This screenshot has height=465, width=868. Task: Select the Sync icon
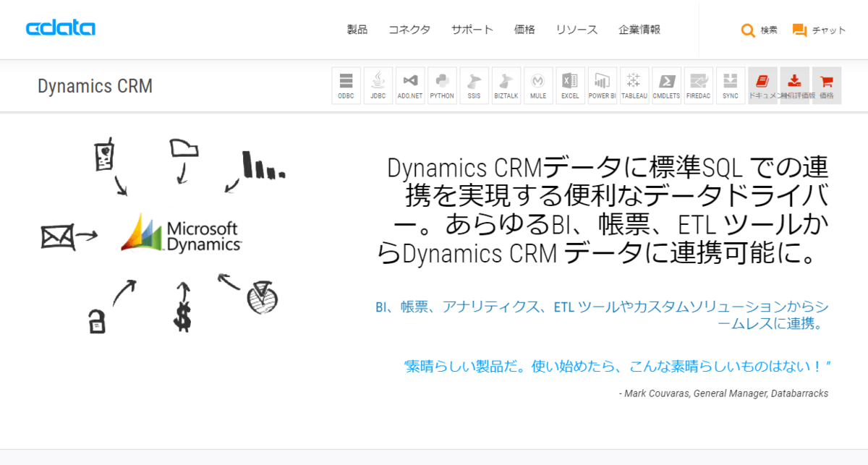coord(730,85)
